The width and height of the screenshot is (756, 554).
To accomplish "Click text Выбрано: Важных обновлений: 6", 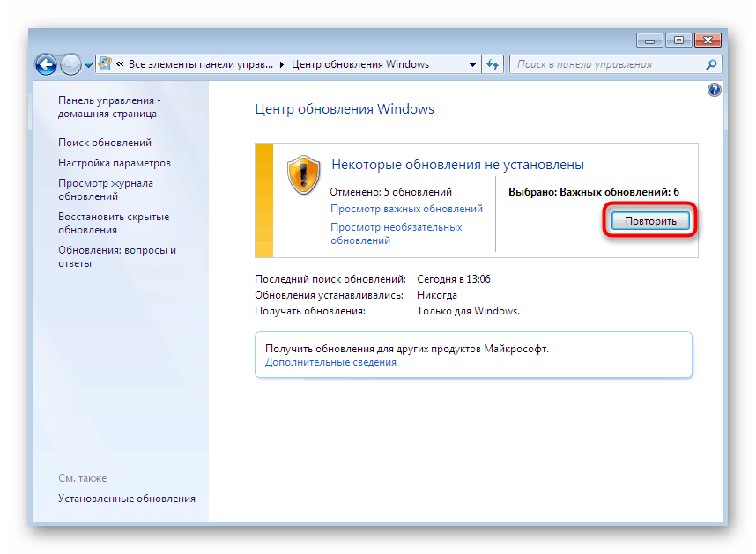I will [x=594, y=192].
